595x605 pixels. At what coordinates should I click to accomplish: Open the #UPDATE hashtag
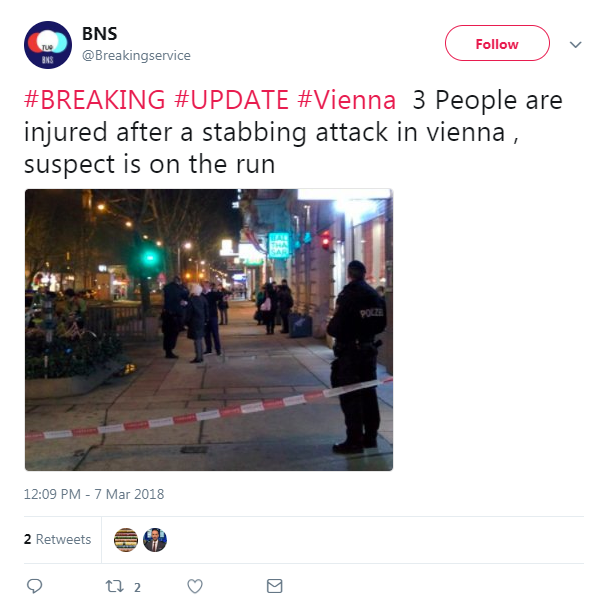click(x=231, y=100)
